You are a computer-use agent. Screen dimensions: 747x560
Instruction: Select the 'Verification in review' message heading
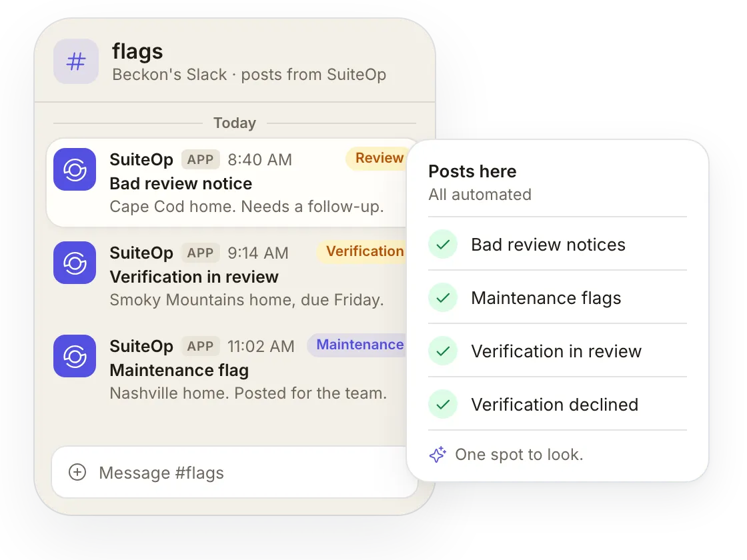[194, 277]
